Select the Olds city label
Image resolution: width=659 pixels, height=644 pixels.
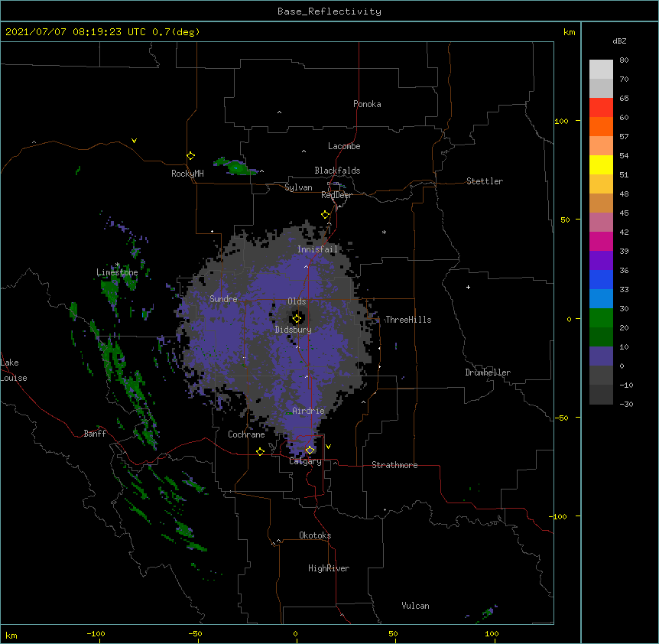[297, 301]
